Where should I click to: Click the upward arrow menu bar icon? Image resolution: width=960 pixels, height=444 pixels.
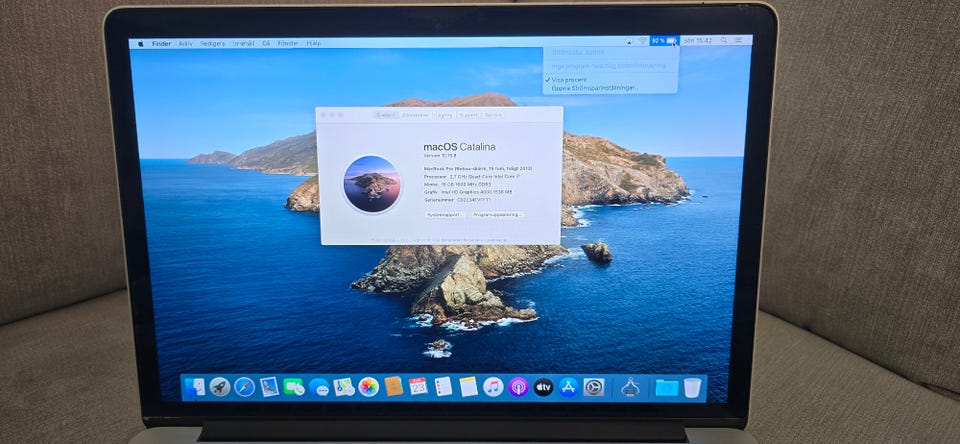pyautogui.click(x=629, y=42)
